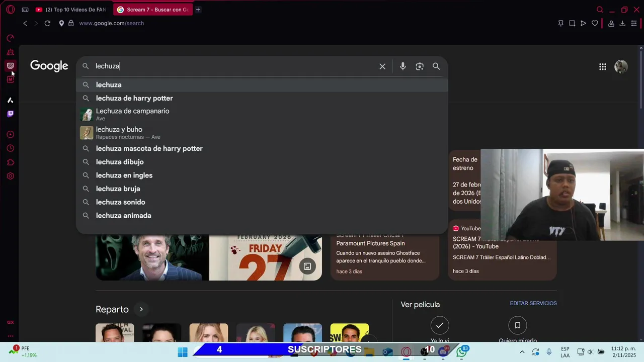
Task: Search tabs with the red magnifier
Action: click(600, 10)
